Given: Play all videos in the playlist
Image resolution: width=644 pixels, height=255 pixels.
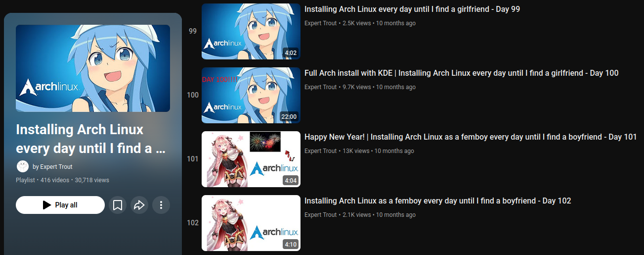Looking at the screenshot, I should pos(60,205).
